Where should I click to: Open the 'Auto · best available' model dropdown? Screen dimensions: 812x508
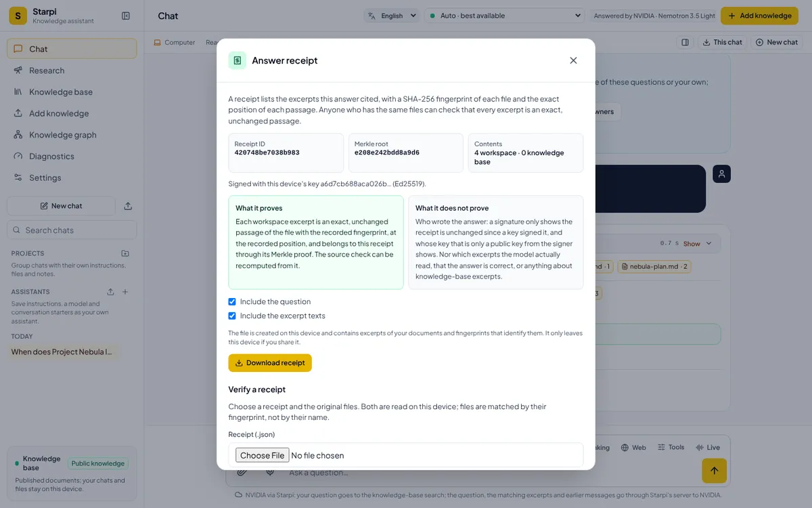click(504, 16)
